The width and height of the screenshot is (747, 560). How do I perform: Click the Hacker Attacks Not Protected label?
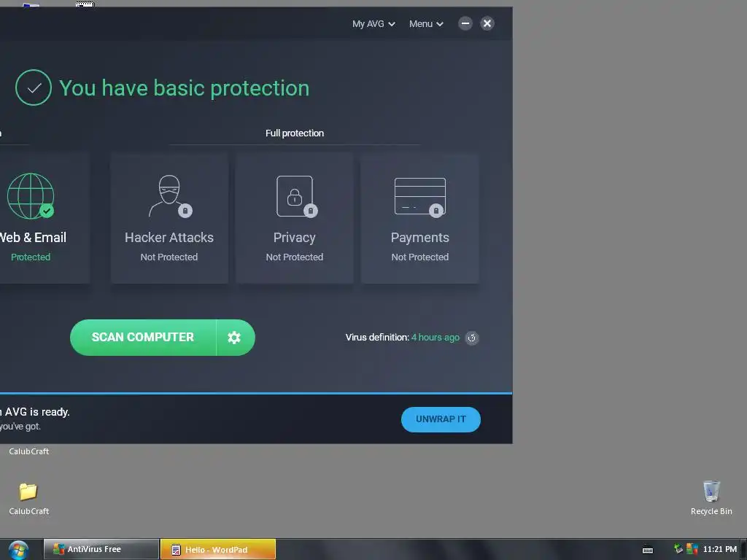point(169,257)
